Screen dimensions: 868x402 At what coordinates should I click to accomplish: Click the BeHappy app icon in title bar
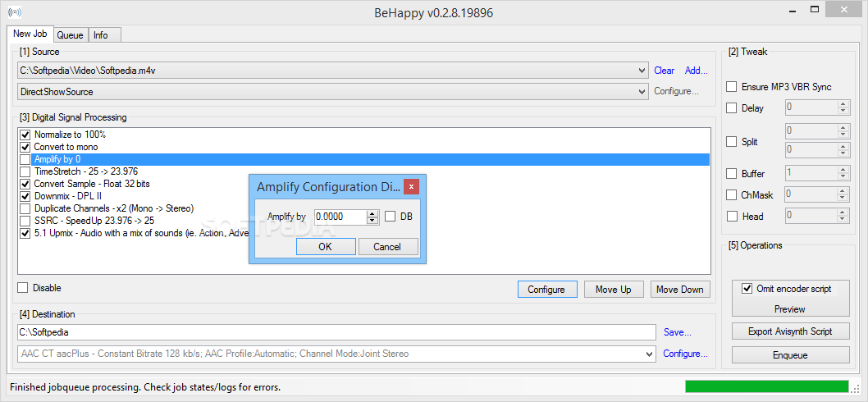tap(13, 11)
